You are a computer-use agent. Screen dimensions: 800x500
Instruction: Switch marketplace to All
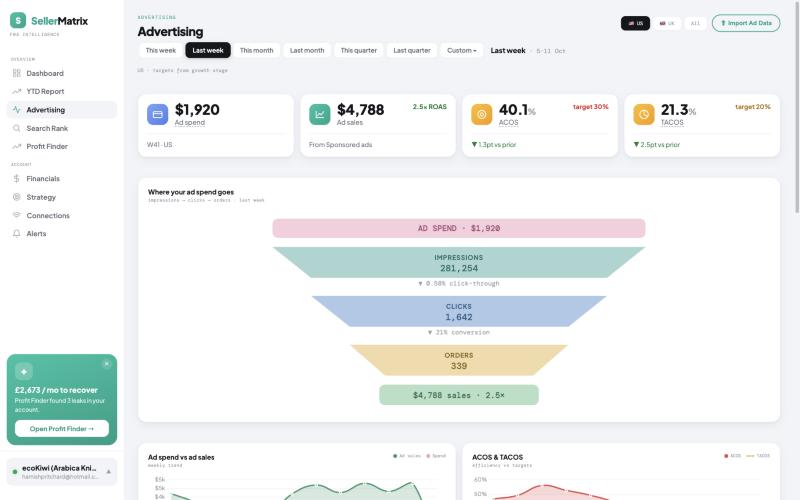click(x=695, y=23)
